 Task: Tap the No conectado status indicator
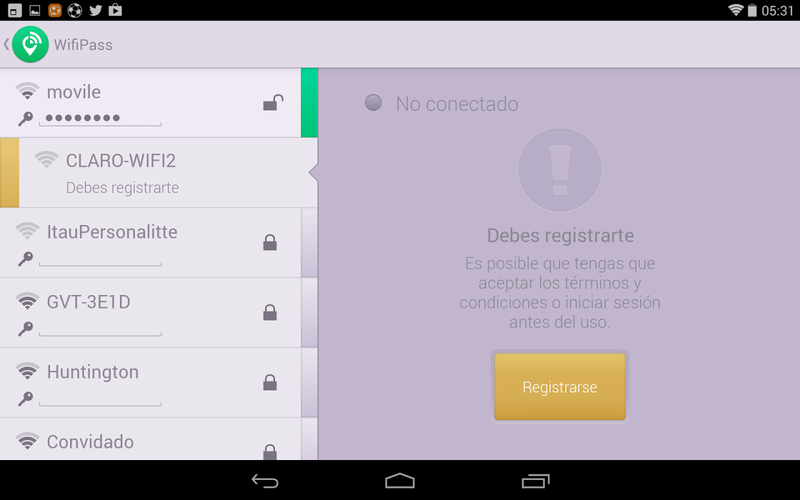coord(442,104)
